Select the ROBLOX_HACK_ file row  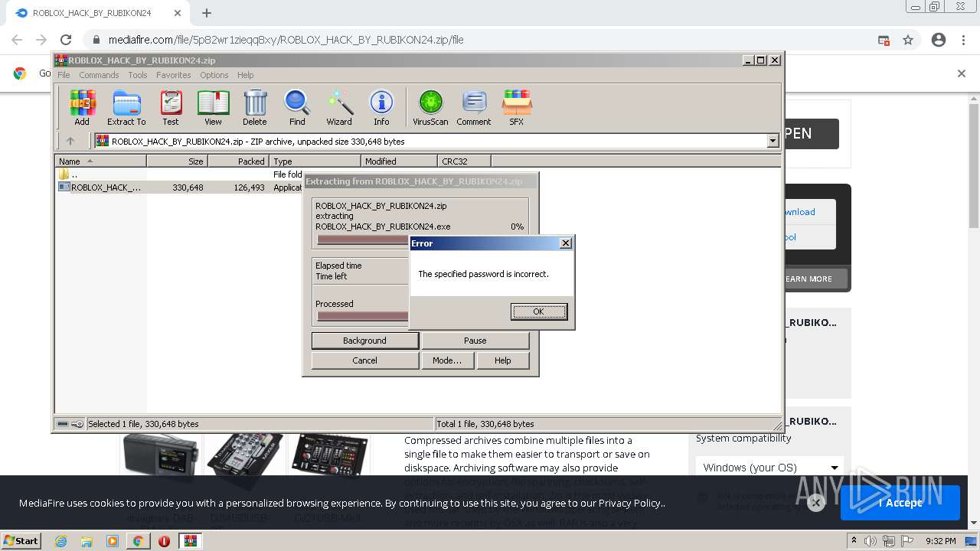pyautogui.click(x=180, y=187)
